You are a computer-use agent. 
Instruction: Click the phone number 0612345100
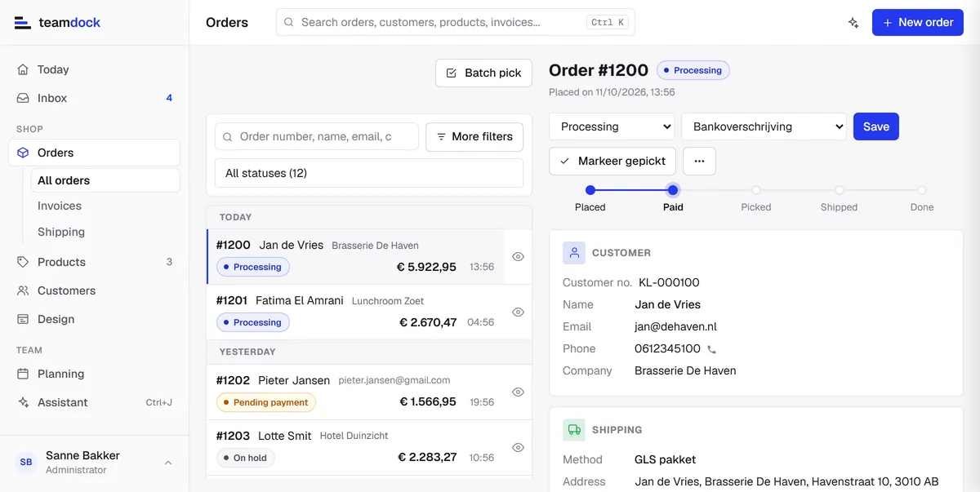(667, 348)
